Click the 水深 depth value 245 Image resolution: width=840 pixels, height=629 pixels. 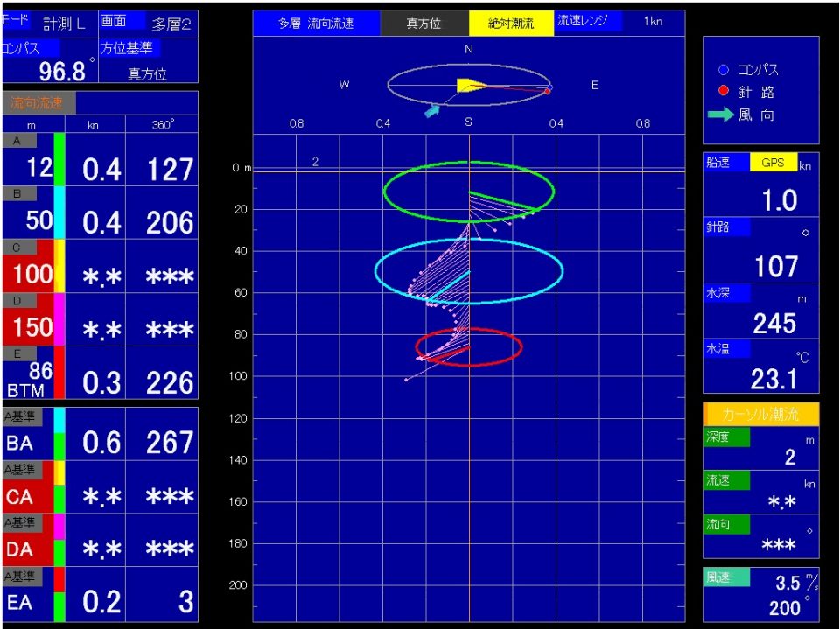pos(774,323)
